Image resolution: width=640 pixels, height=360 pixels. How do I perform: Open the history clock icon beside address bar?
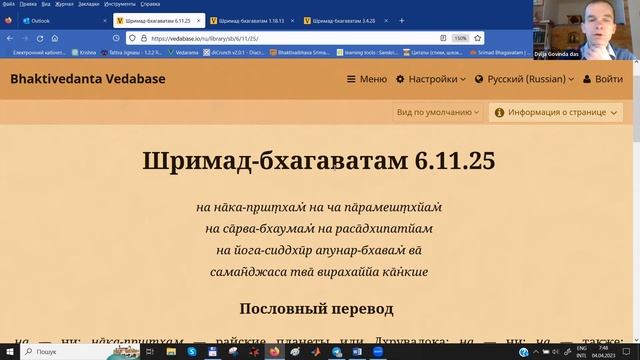pyautogui.click(x=116, y=38)
